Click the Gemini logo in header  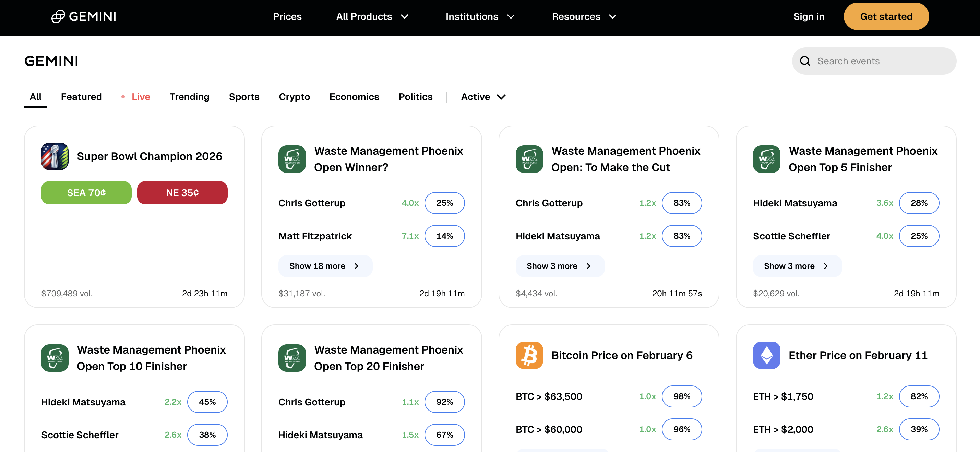pyautogui.click(x=84, y=16)
